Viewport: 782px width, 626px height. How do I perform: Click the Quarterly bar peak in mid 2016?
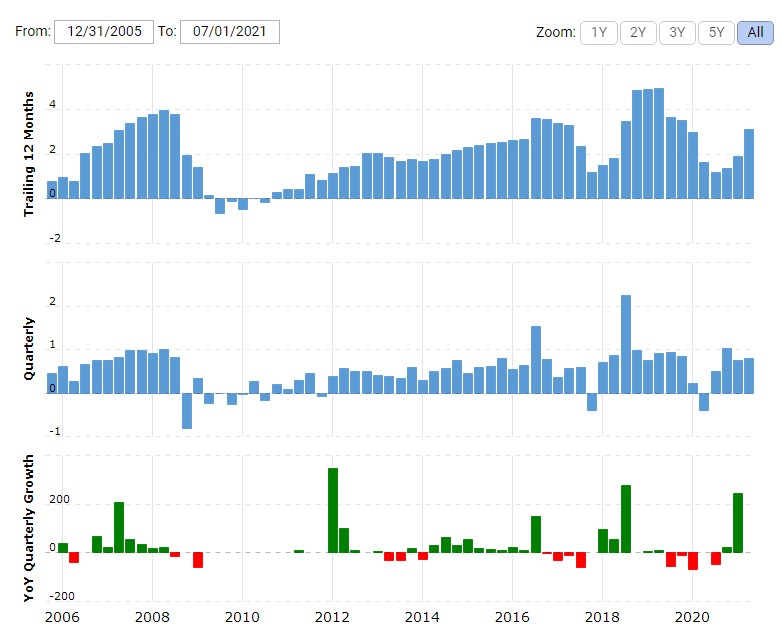(536, 360)
